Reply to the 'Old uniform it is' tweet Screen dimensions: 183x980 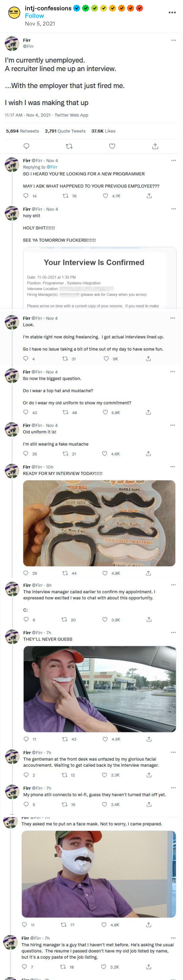[26, 453]
